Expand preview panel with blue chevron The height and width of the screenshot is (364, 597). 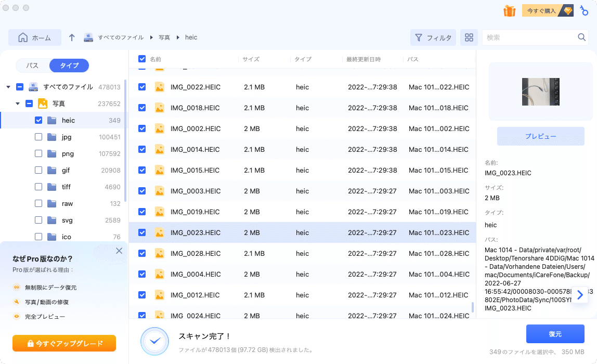point(580,295)
